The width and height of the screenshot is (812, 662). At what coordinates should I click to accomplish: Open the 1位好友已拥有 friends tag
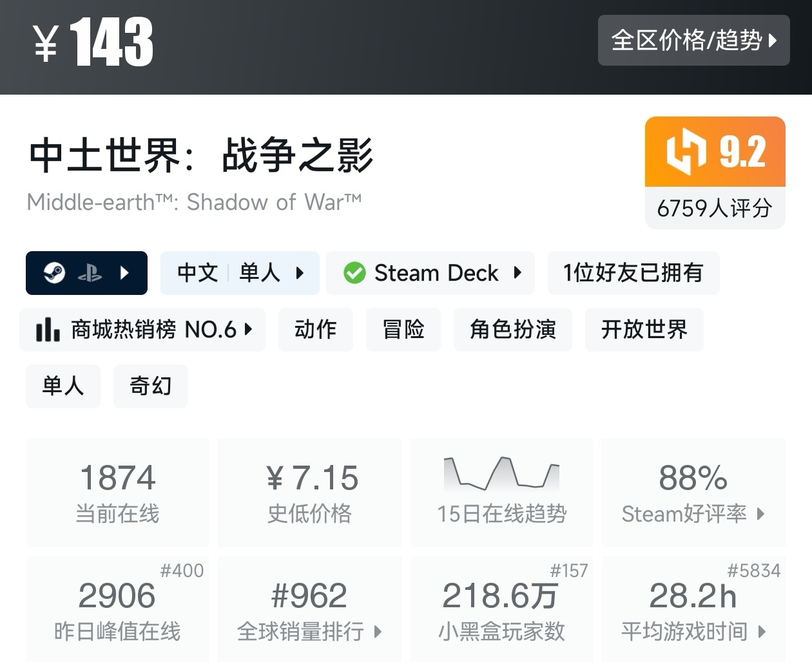click(633, 273)
